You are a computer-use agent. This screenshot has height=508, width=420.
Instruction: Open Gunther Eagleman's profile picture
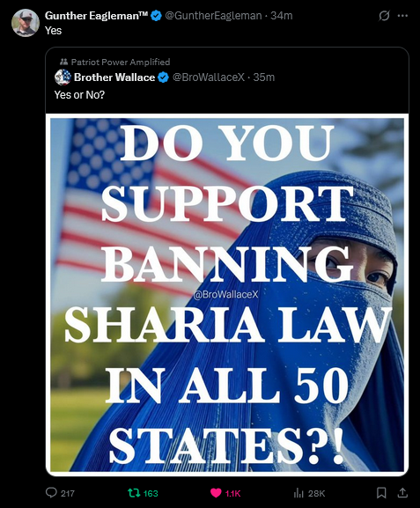click(26, 23)
